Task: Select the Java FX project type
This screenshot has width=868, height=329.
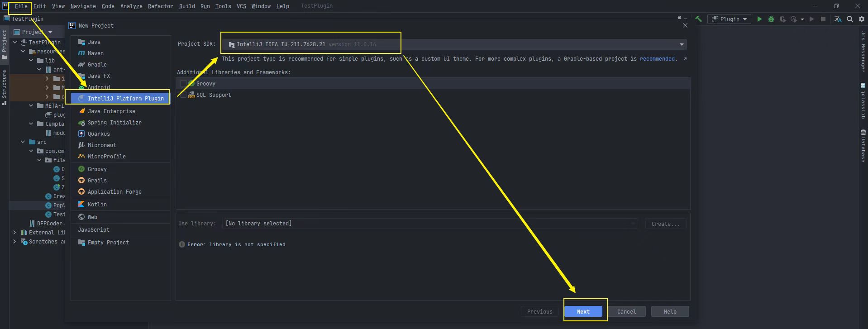Action: point(120,76)
